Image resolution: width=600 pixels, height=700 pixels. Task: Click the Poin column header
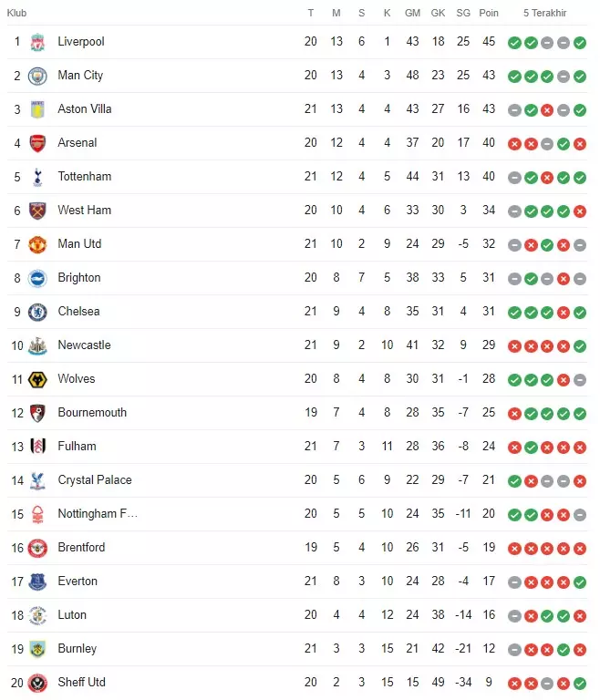pyautogui.click(x=490, y=13)
